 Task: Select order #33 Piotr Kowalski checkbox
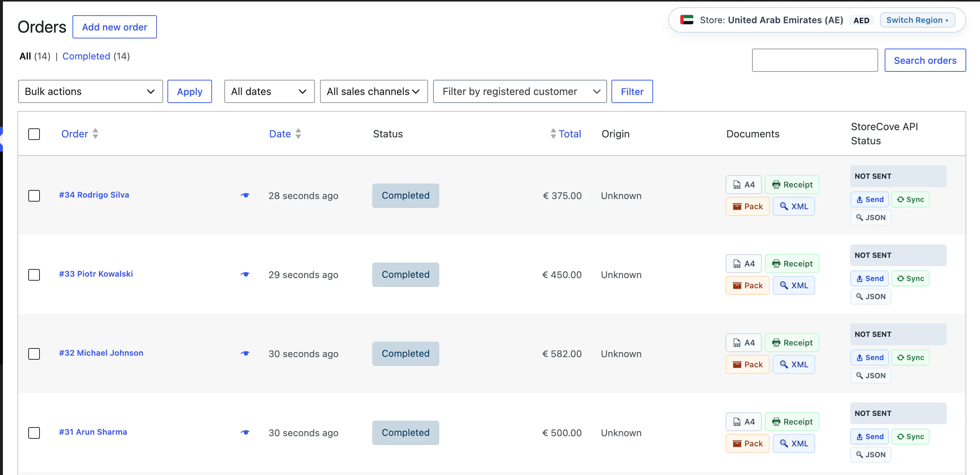pyautogui.click(x=34, y=275)
